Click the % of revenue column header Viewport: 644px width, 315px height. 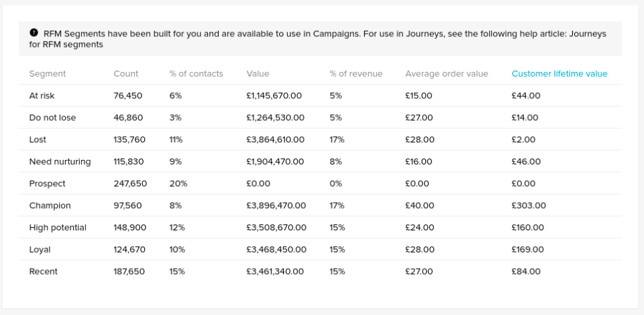coord(356,74)
